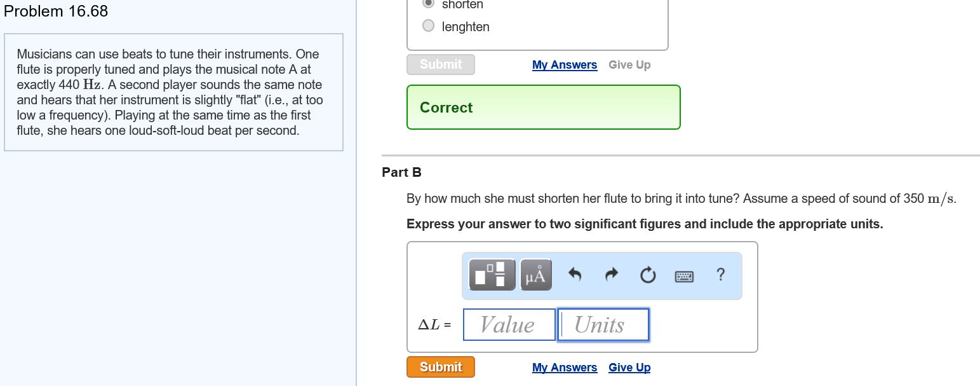Screen dimensions: 980x386
Task: Select the "shorten" radio button
Action: pos(429,3)
